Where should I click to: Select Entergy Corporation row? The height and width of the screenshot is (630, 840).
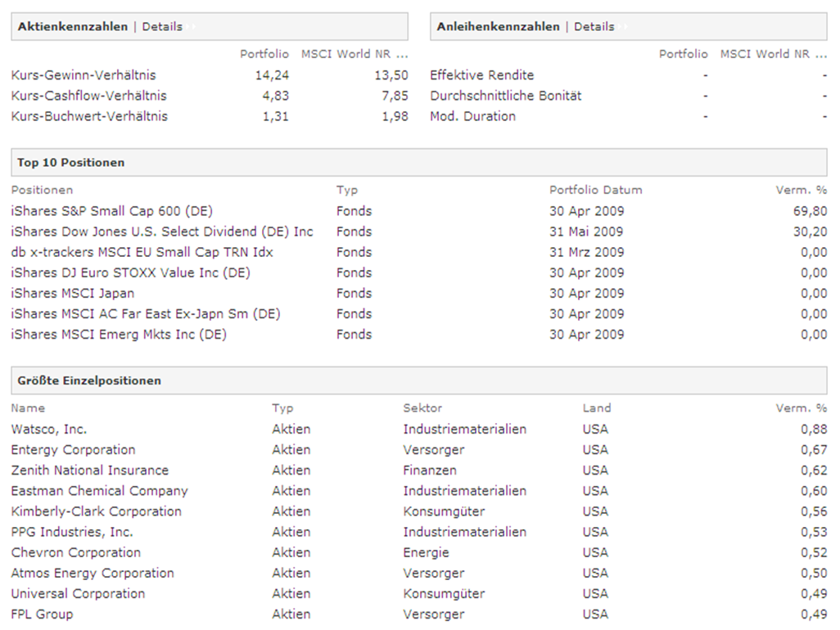click(419, 450)
